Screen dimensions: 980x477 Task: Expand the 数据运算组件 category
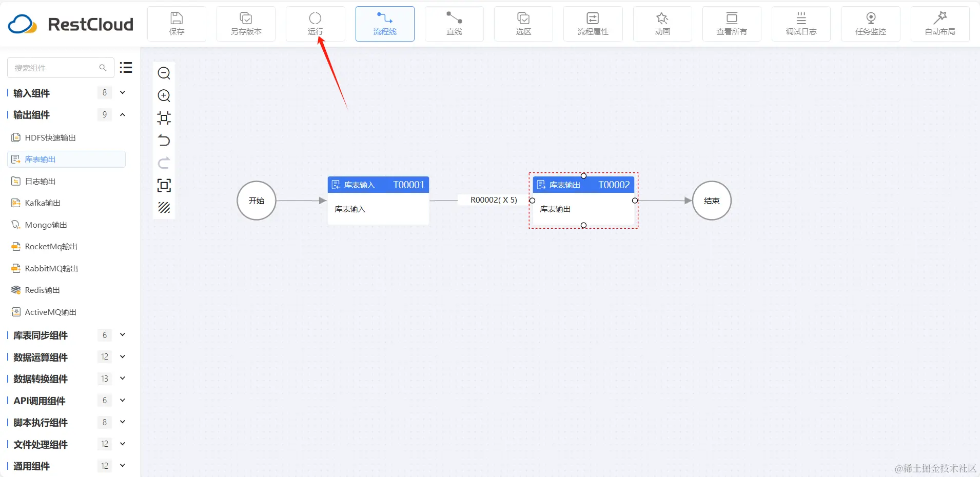(123, 356)
